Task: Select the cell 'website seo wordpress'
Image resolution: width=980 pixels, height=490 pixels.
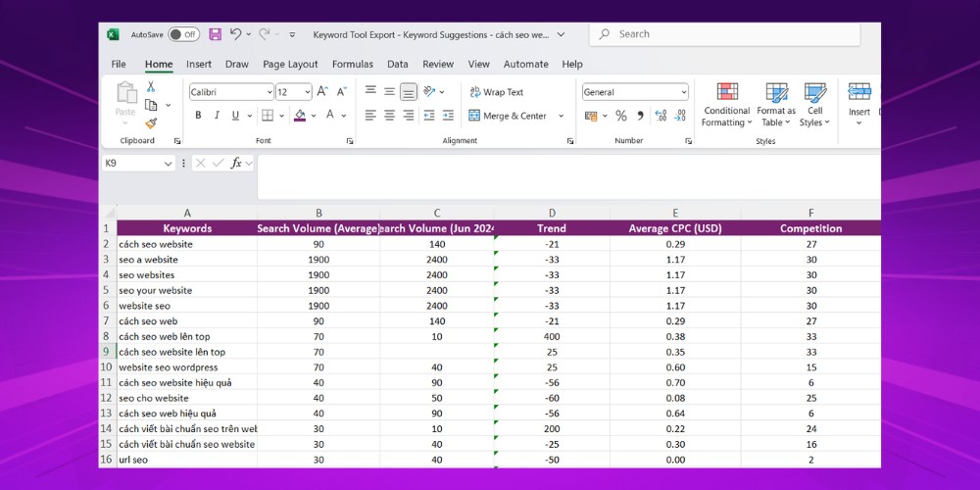Action: 187,367
